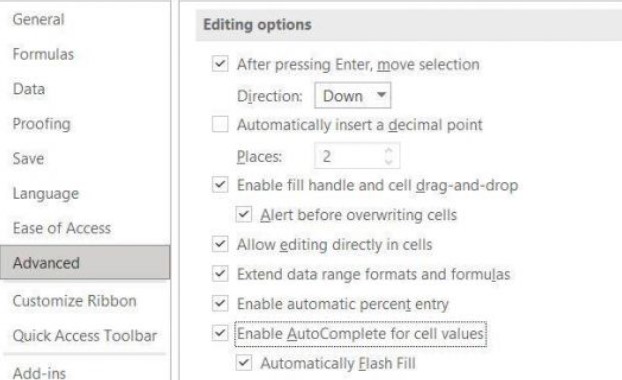Screen dimensions: 622x380
Task: Uncheck After pressing Enter, move selection
Action: point(220,64)
